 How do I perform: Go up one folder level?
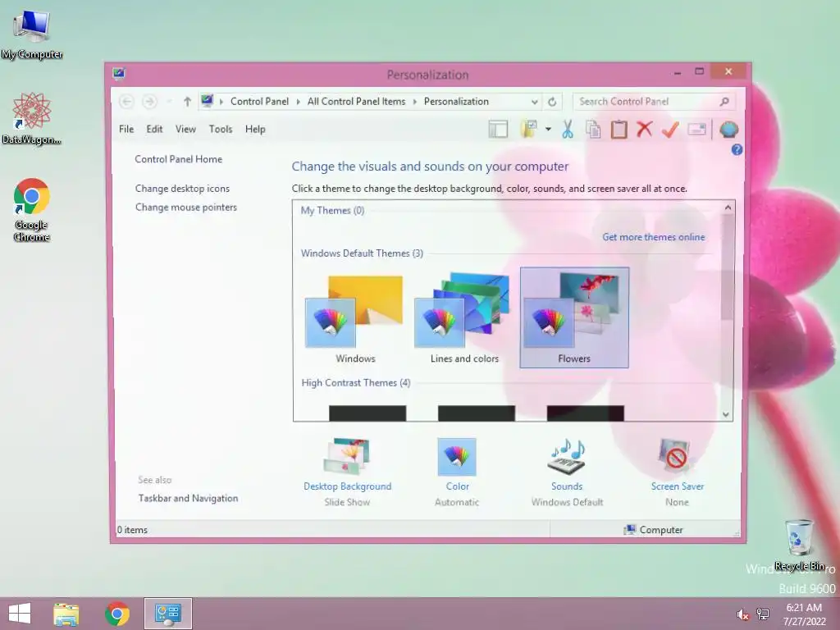(x=187, y=101)
